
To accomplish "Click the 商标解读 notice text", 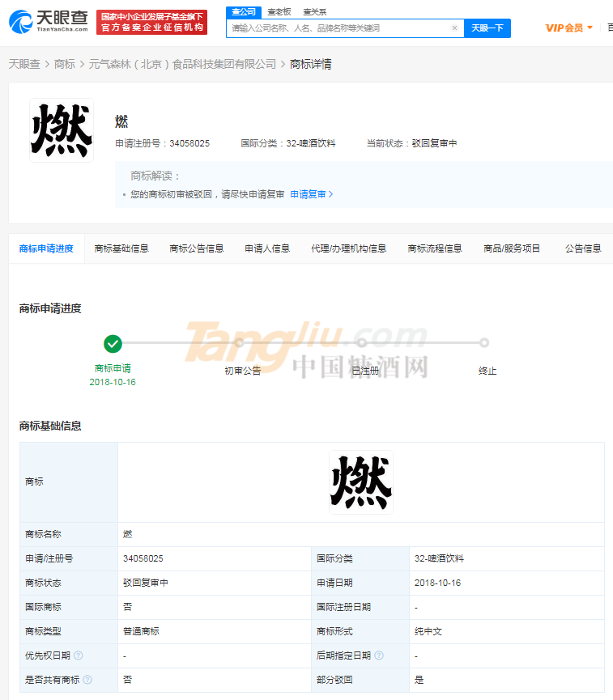I will (x=207, y=194).
